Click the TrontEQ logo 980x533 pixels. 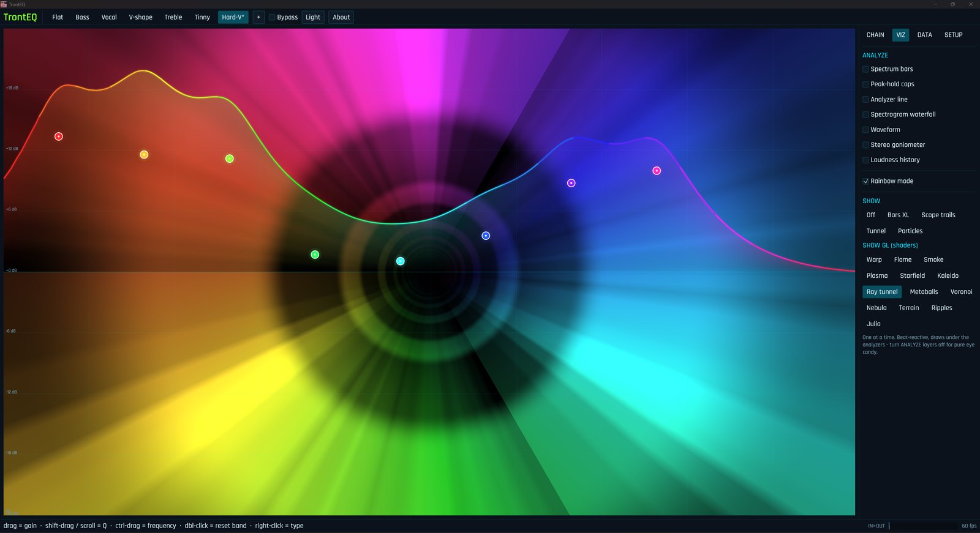pyautogui.click(x=20, y=17)
